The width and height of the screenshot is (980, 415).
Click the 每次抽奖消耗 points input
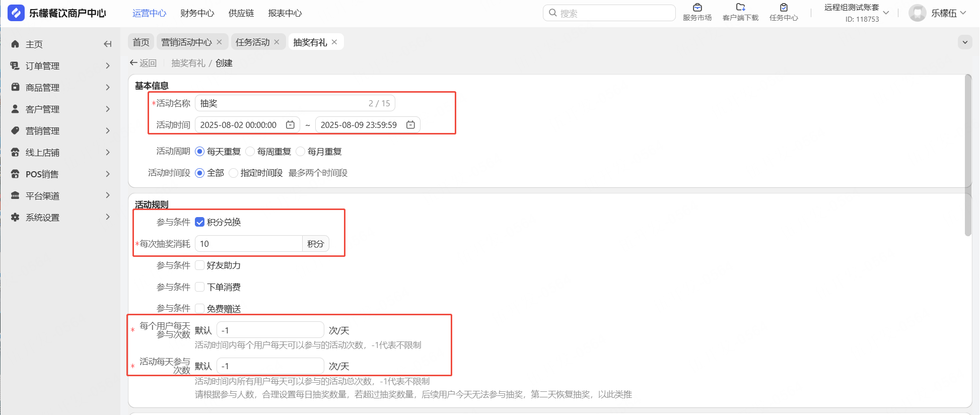pos(249,244)
